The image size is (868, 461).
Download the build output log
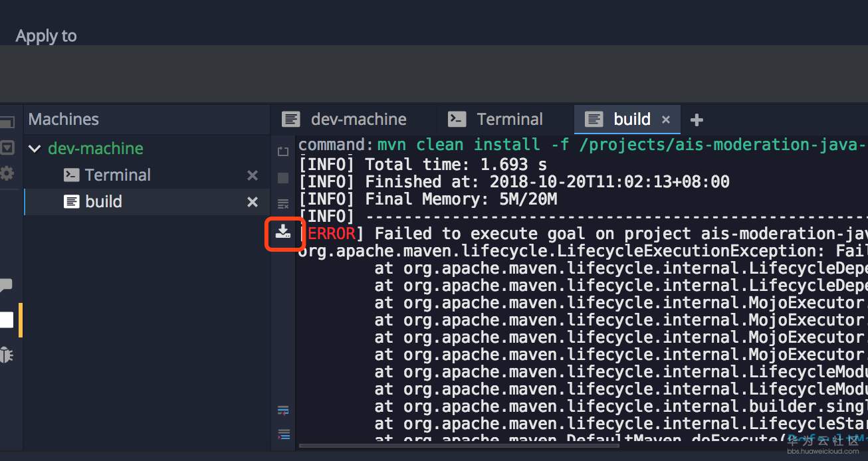point(284,230)
